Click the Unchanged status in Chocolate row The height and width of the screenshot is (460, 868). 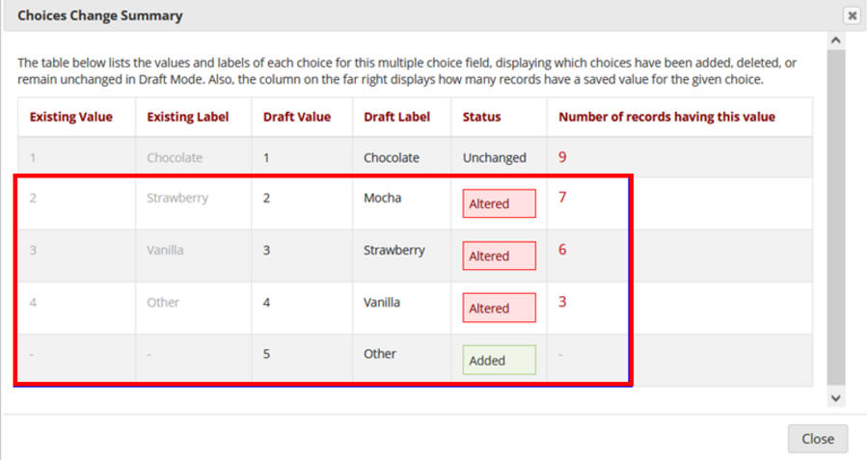494,157
